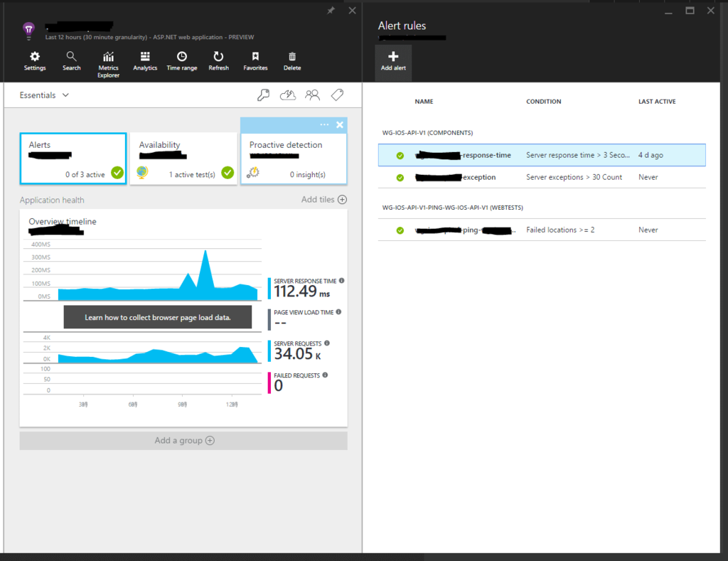Click the '4 d ago' last active value
Viewport: 728px width, 561px height.
point(651,155)
